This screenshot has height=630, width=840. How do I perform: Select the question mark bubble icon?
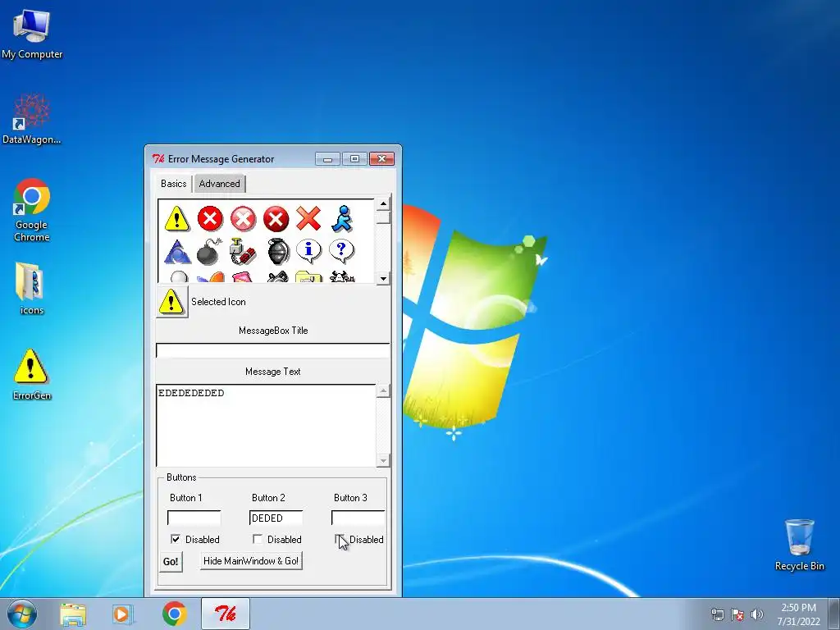(342, 251)
